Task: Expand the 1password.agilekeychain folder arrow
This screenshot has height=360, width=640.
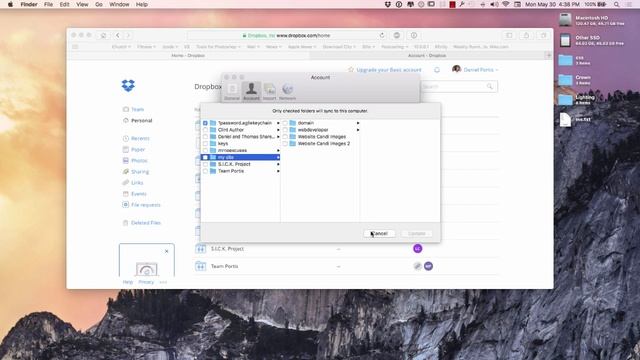Action: 278,123
